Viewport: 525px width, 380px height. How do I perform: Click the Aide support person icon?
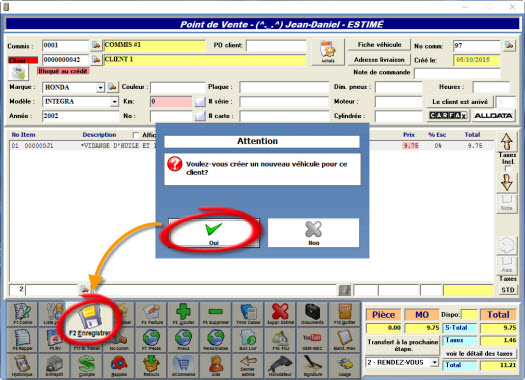click(x=216, y=366)
